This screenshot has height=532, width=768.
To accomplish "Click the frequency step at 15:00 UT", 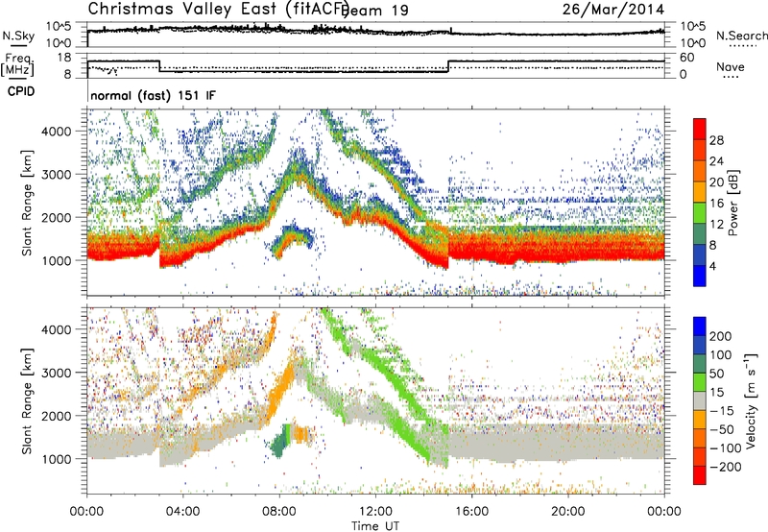I will coord(447,66).
